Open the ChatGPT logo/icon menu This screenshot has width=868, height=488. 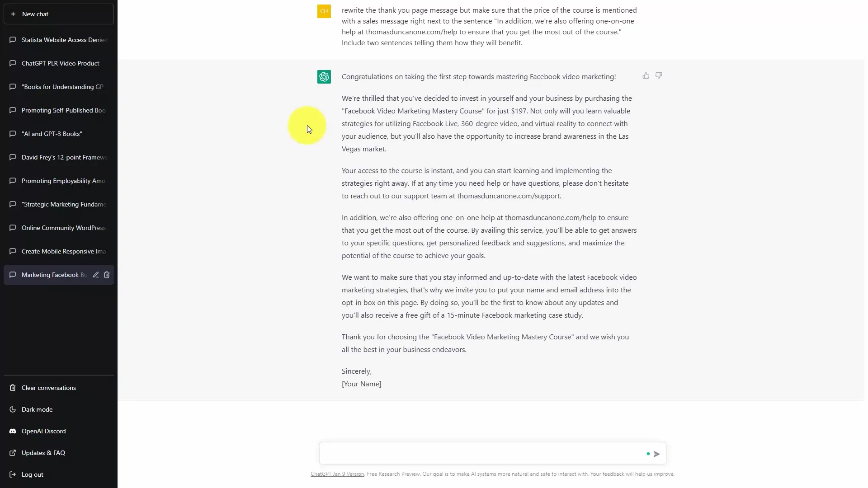tap(324, 76)
